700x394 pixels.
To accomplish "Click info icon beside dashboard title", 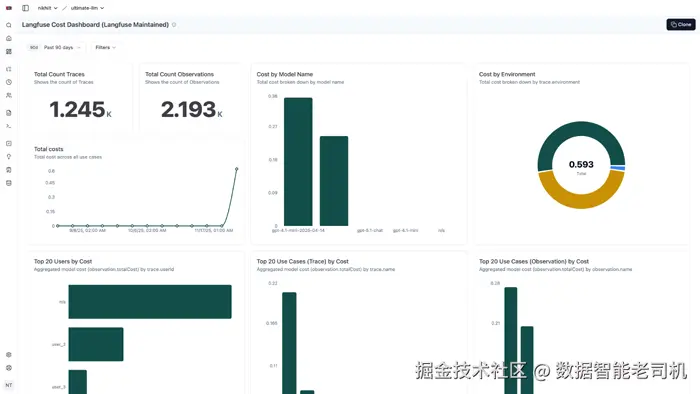I will click(x=174, y=25).
